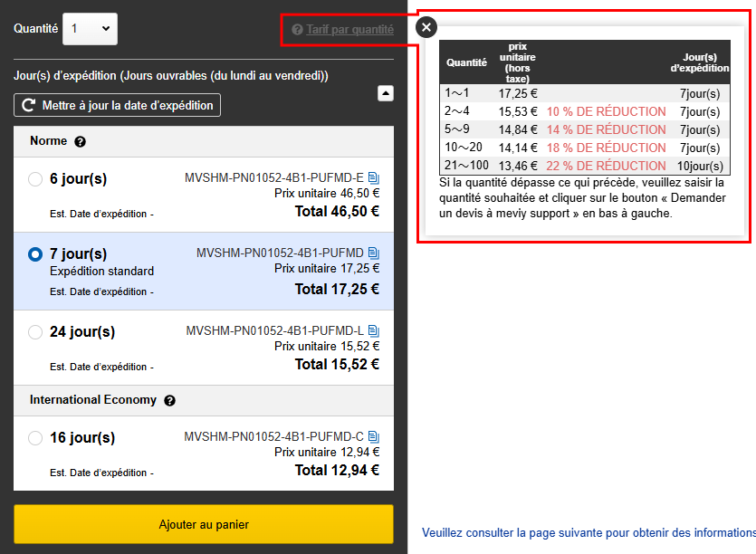Select 16 jour(s) International Economy radio
Screen dimensions: 756x554
(35, 438)
